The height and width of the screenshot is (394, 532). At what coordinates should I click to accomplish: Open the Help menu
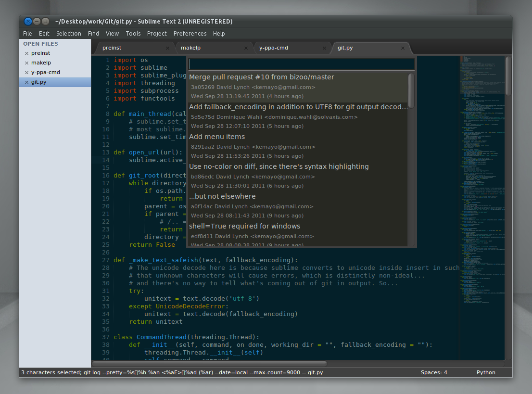pos(219,34)
